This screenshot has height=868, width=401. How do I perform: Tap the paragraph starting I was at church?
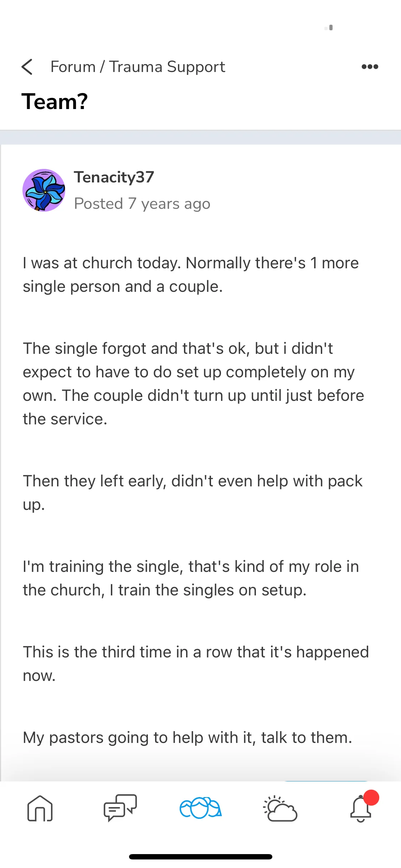click(191, 275)
